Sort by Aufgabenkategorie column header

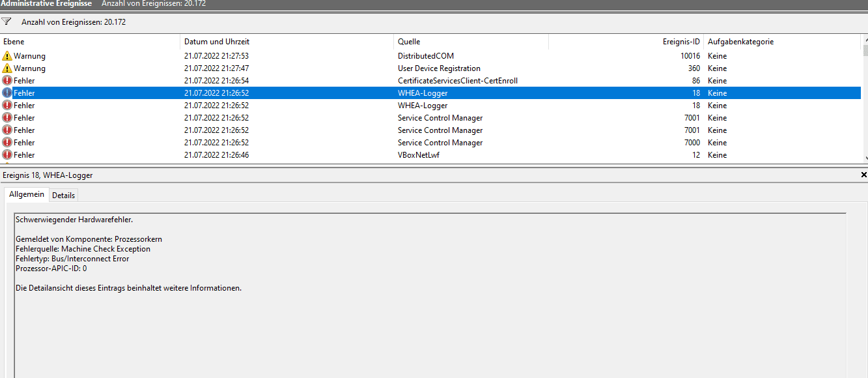(x=782, y=42)
